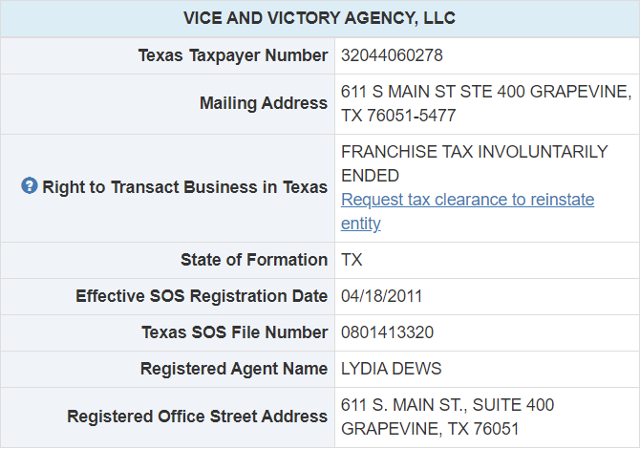Click the Registered Agent Name label
This screenshot has width=640, height=449.
(234, 369)
